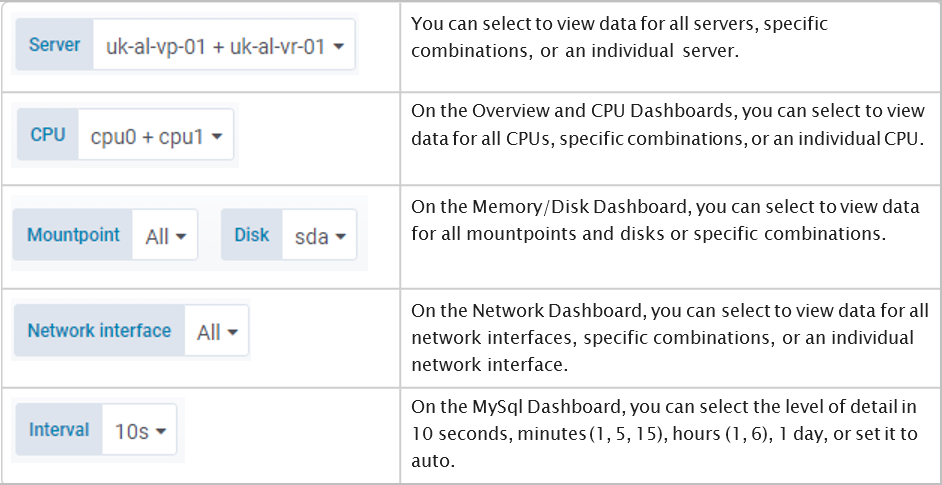The image size is (942, 485).
Task: Click the Server label tag
Action: [x=55, y=45]
